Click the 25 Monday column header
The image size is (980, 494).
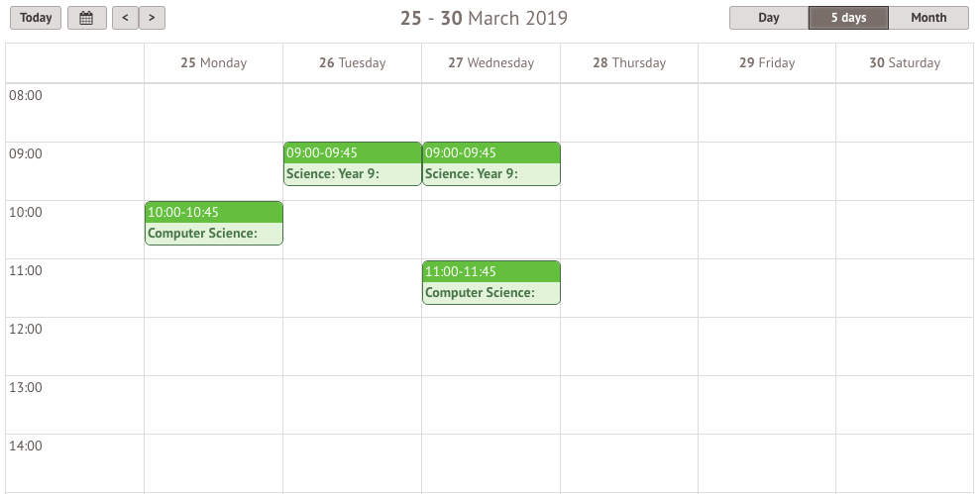(x=214, y=62)
